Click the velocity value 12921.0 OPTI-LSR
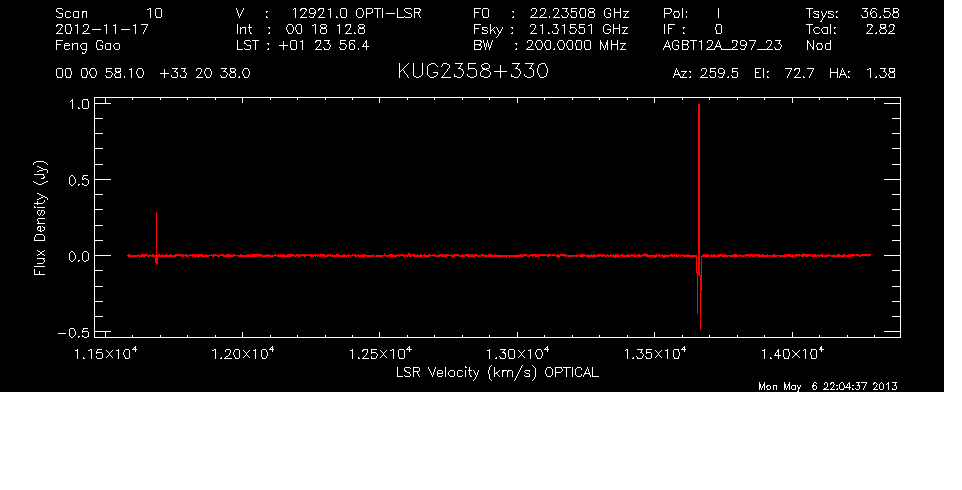This screenshot has height=490, width=962. click(356, 13)
